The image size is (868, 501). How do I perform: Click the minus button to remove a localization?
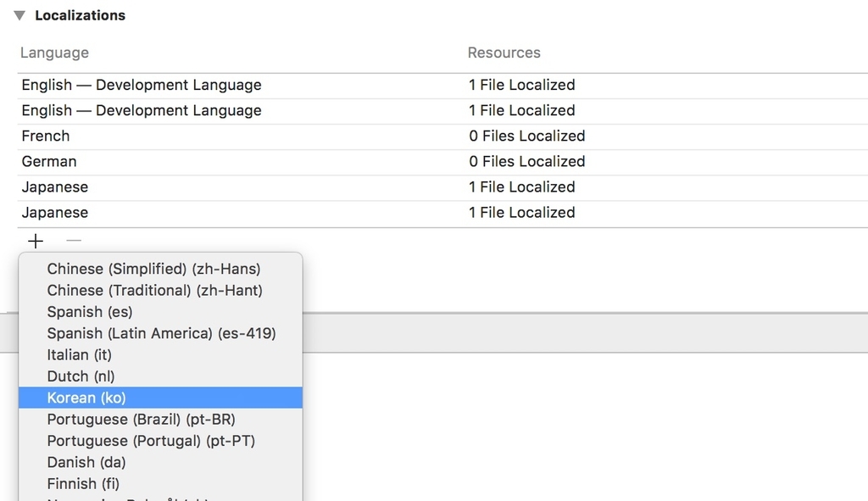(x=74, y=241)
